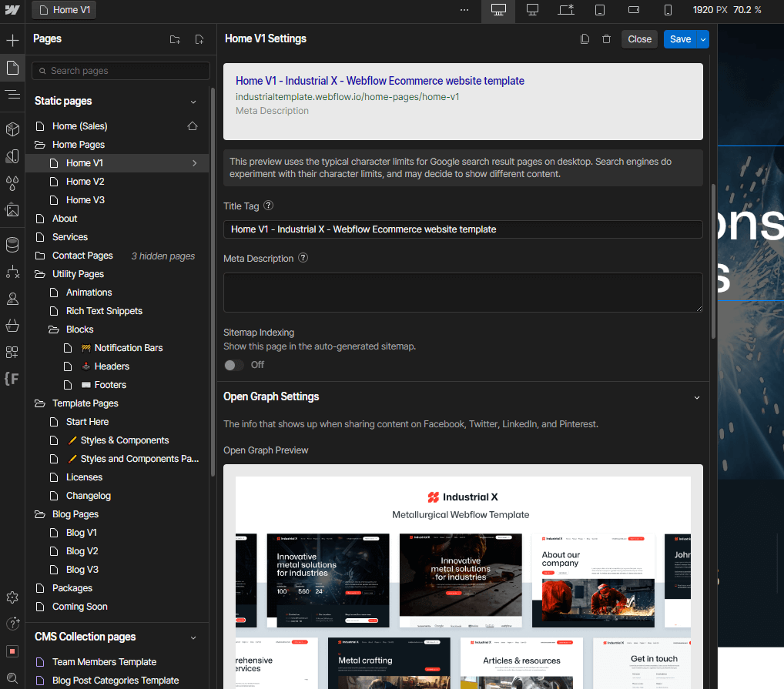Click the Search pages input field
784x689 pixels.
[120, 70]
